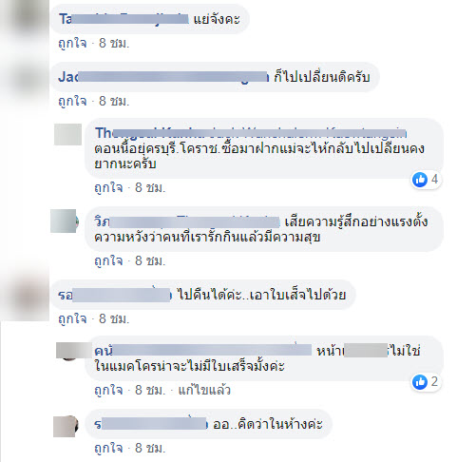Like the 'ออ..คิดว่าในห้างค่ะ' reply
476x462 pixels.
pos(108,448)
